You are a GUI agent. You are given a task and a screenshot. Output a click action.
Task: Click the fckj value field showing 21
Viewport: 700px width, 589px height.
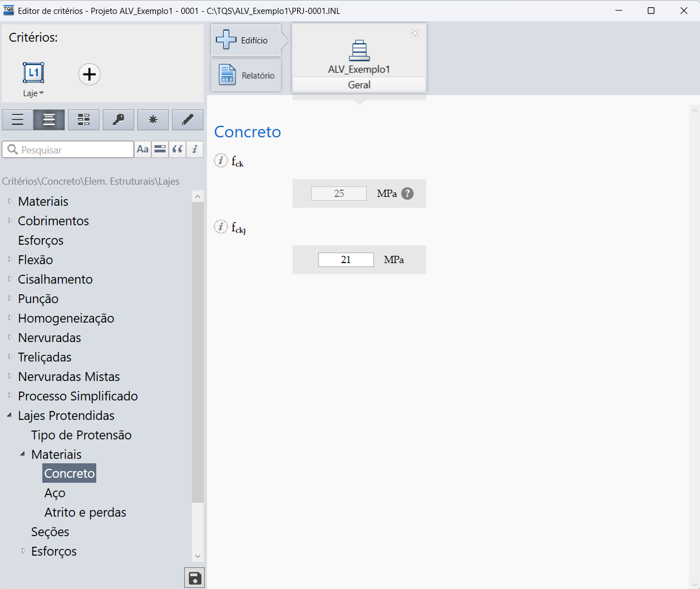coord(346,260)
